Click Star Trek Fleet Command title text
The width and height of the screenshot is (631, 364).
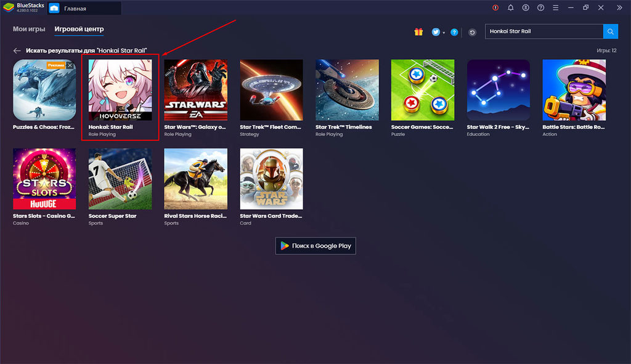point(271,127)
